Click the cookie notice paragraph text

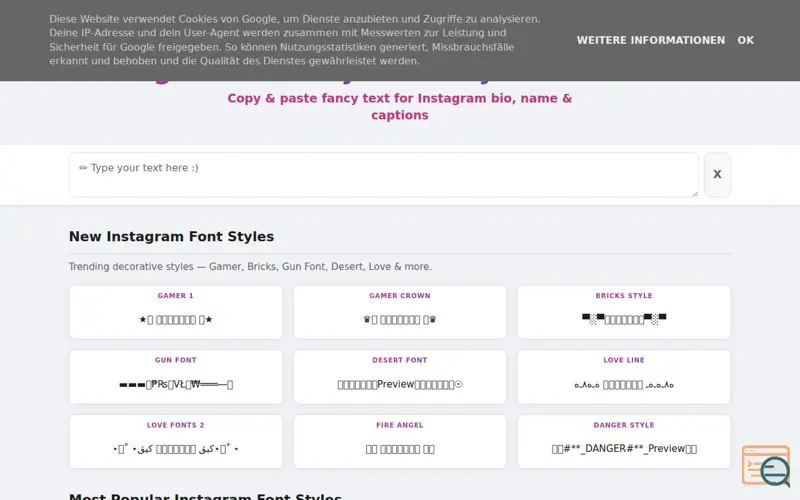tap(294, 40)
